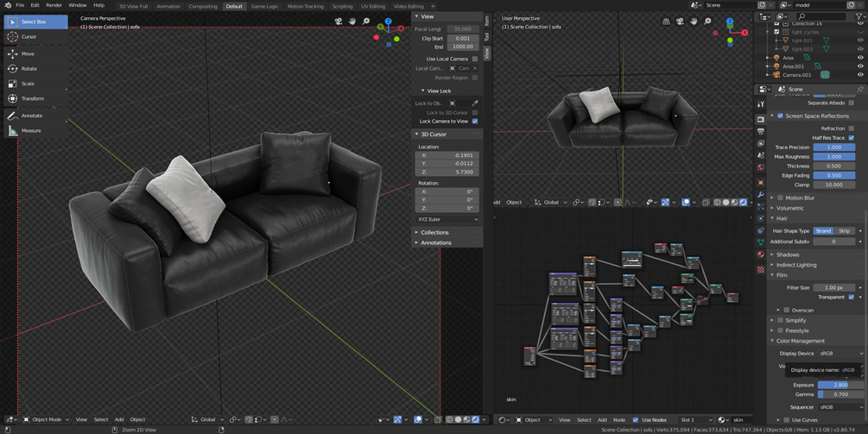Image resolution: width=868 pixels, height=434 pixels.
Task: Activate the Rotate tool
Action: 35,68
